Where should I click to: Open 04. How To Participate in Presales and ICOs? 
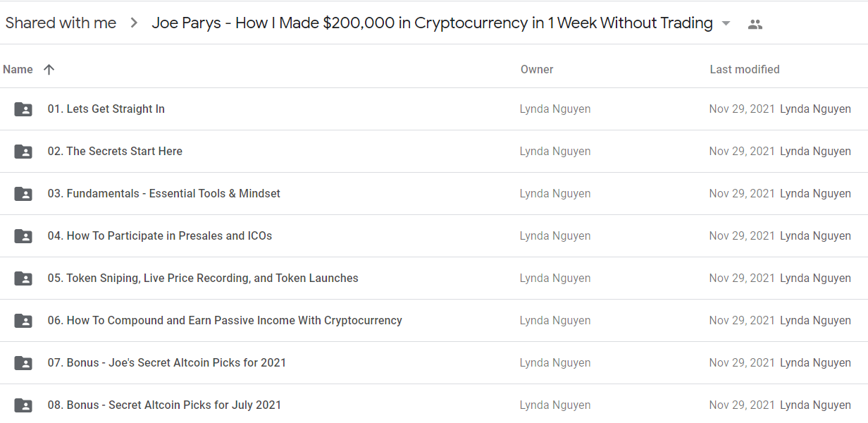pyautogui.click(x=160, y=235)
